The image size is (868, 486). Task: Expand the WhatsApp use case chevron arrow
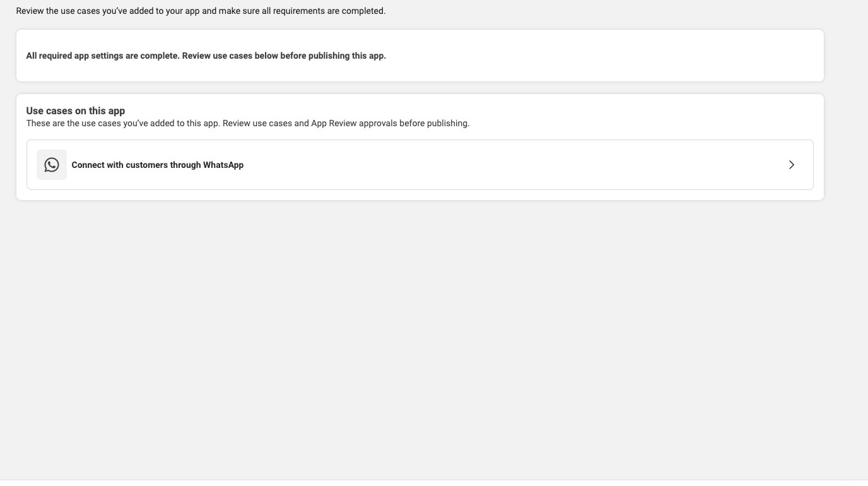792,165
